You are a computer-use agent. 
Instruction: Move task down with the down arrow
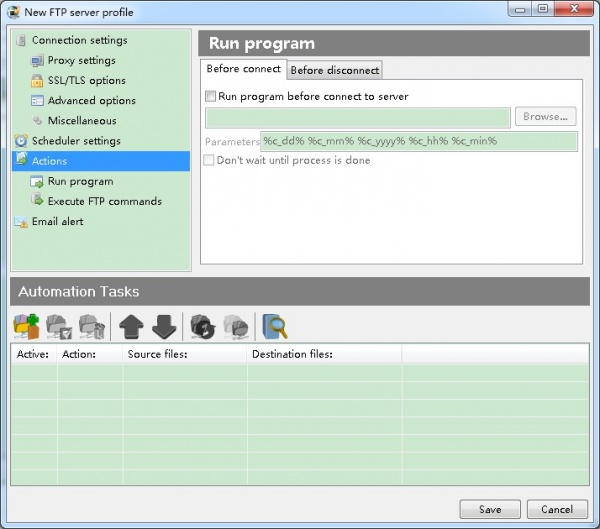pyautogui.click(x=164, y=326)
